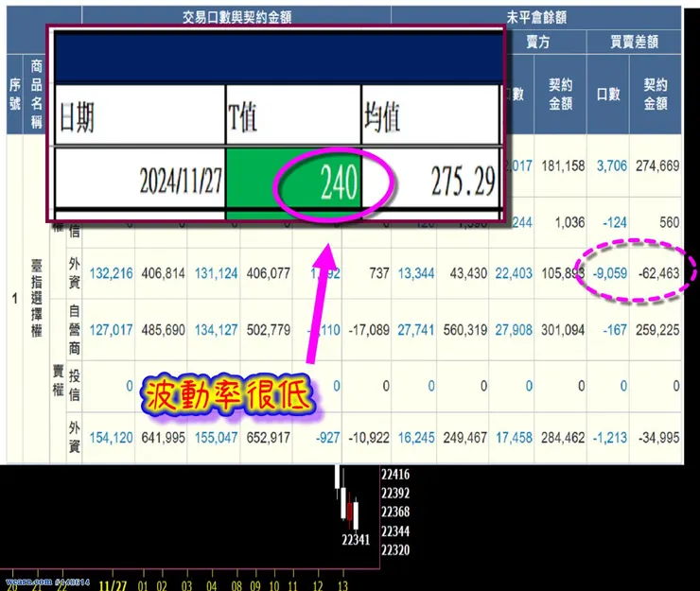Click the blue value 132,216
This screenshot has width=700, height=591.
[112, 273]
